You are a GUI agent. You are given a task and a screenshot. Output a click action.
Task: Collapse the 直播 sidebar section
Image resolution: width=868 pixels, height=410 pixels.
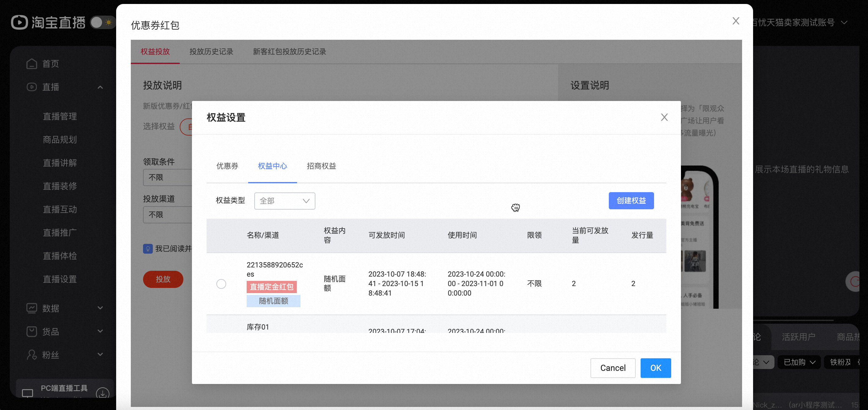(x=100, y=87)
